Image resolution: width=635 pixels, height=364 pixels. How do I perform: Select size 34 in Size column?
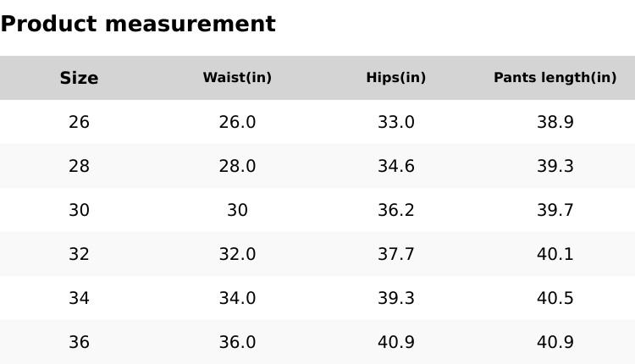pos(79,298)
